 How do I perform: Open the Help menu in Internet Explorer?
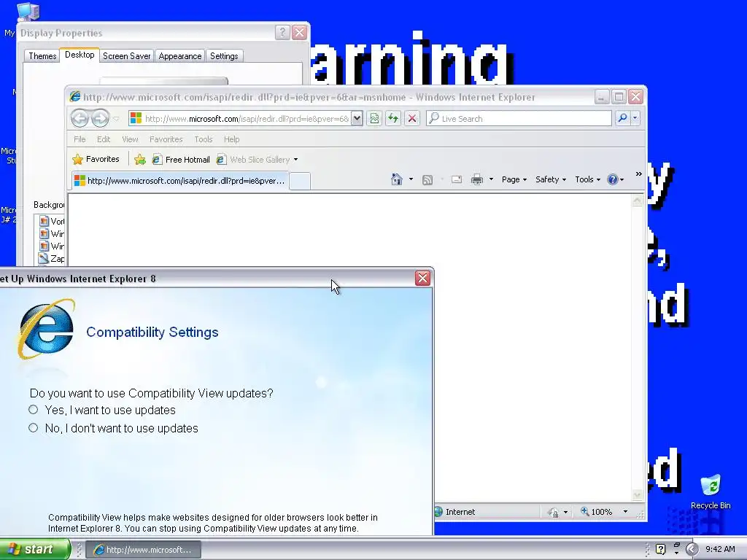click(231, 139)
